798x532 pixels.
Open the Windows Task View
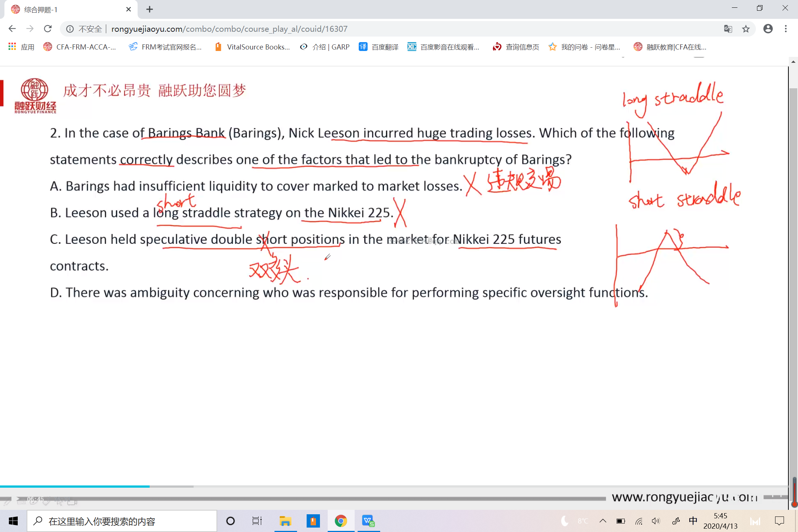[257, 521]
